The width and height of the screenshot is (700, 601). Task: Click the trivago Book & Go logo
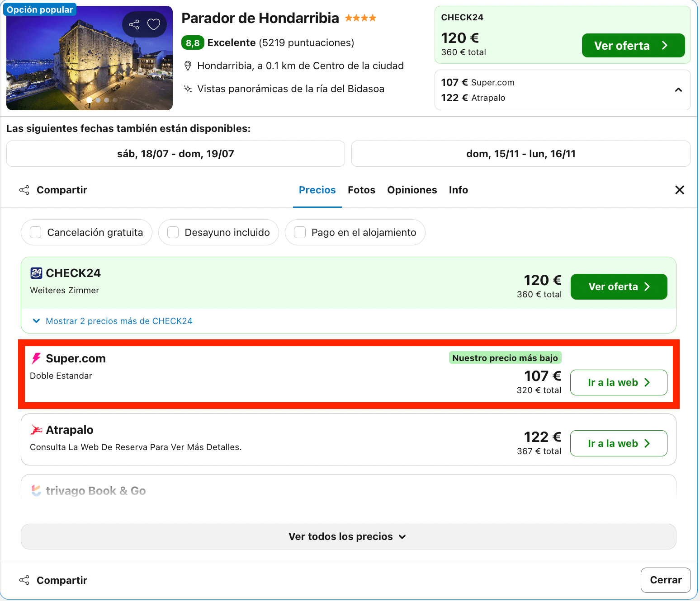coord(36,491)
